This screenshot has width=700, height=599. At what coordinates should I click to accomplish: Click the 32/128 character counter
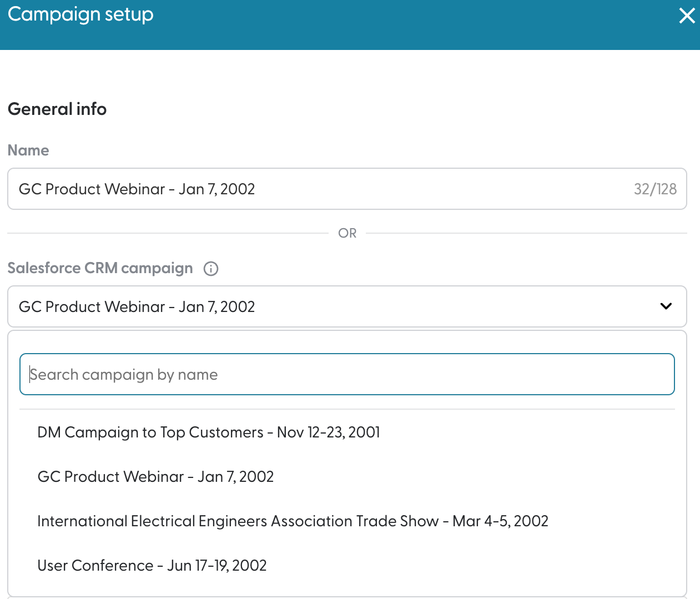point(655,189)
